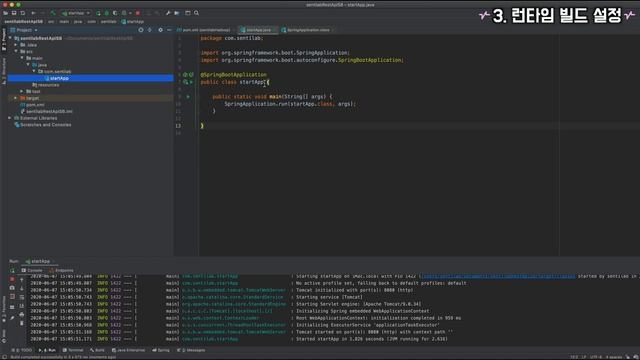Image resolution: width=640 pixels, height=360 pixels.
Task: Open Spring tool window button
Action: [161, 350]
